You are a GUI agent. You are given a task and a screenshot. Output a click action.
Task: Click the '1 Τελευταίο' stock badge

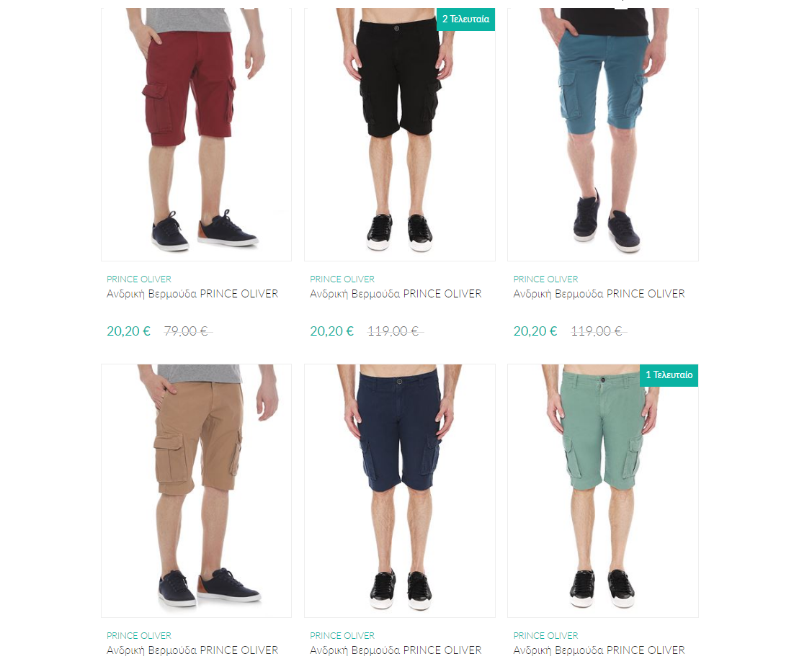pyautogui.click(x=669, y=375)
